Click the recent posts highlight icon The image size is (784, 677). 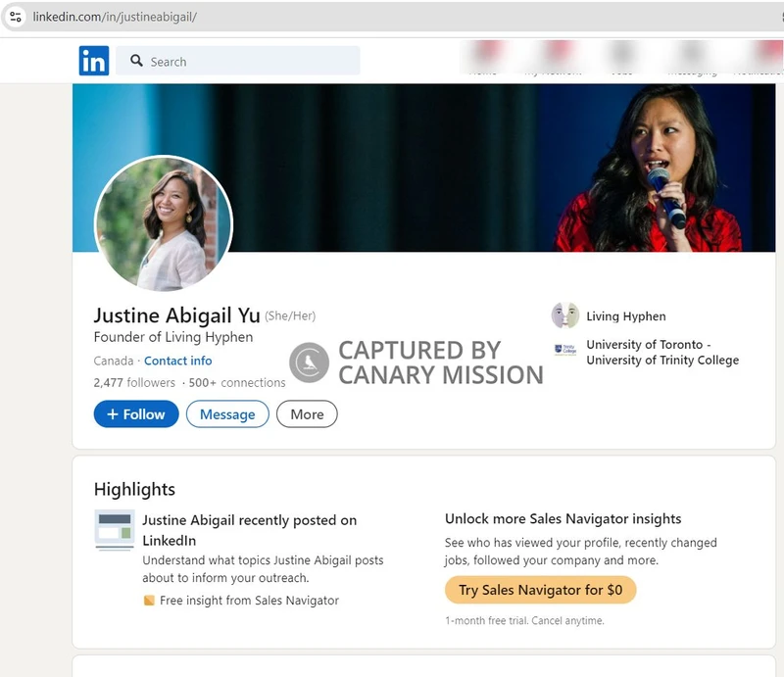[115, 529]
